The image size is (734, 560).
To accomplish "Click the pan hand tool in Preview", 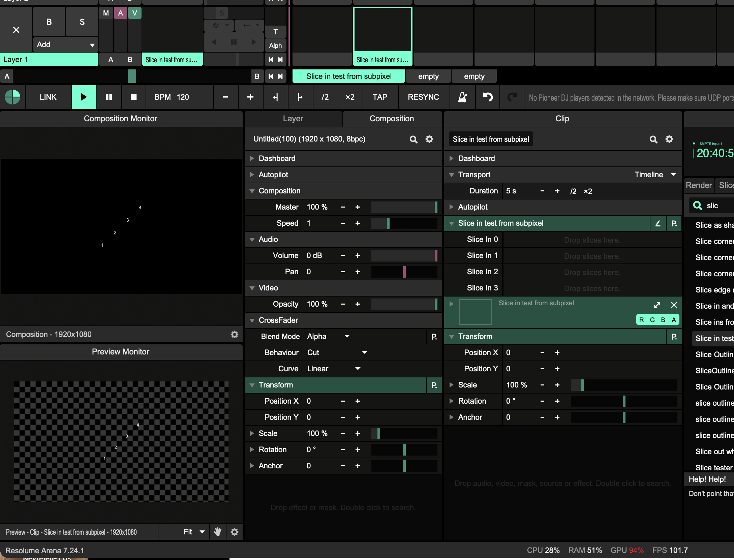I will pos(218,532).
